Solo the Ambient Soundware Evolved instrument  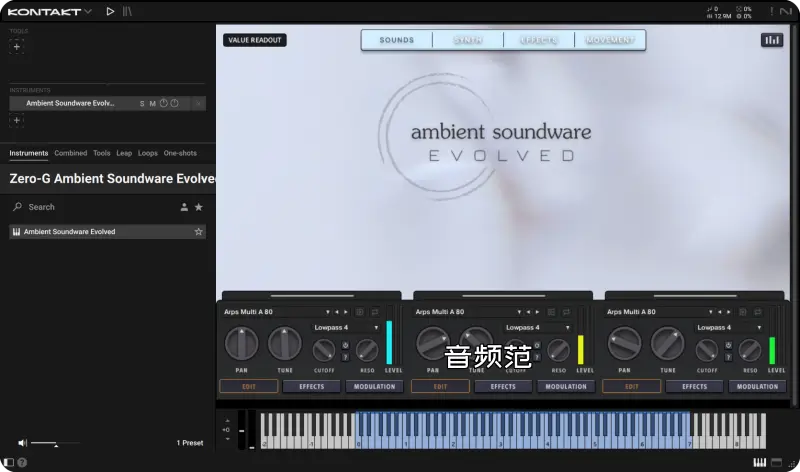(x=142, y=103)
